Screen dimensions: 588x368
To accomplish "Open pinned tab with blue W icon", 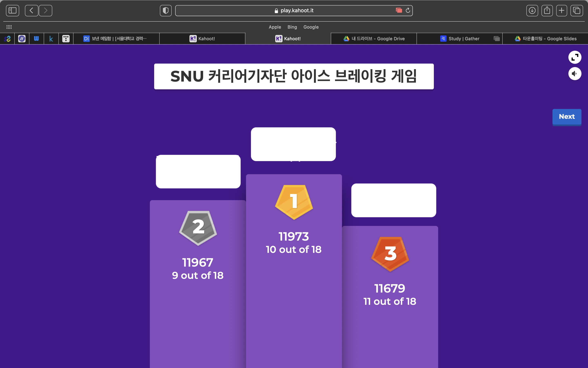I will pos(37,38).
